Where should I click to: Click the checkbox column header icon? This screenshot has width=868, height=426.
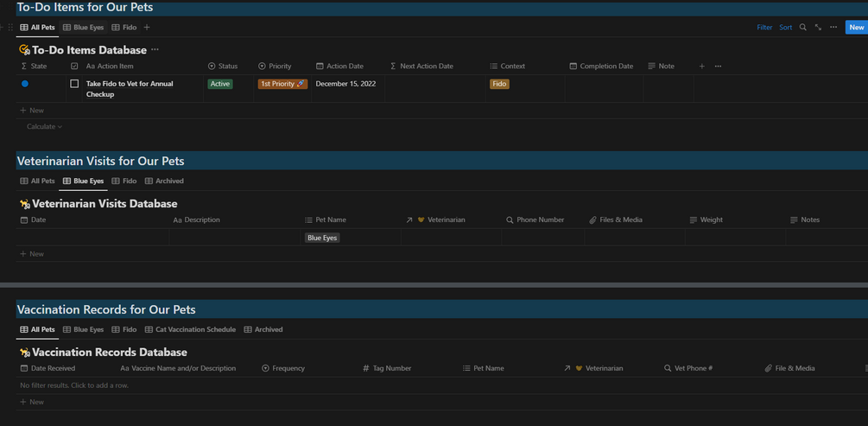(x=75, y=66)
